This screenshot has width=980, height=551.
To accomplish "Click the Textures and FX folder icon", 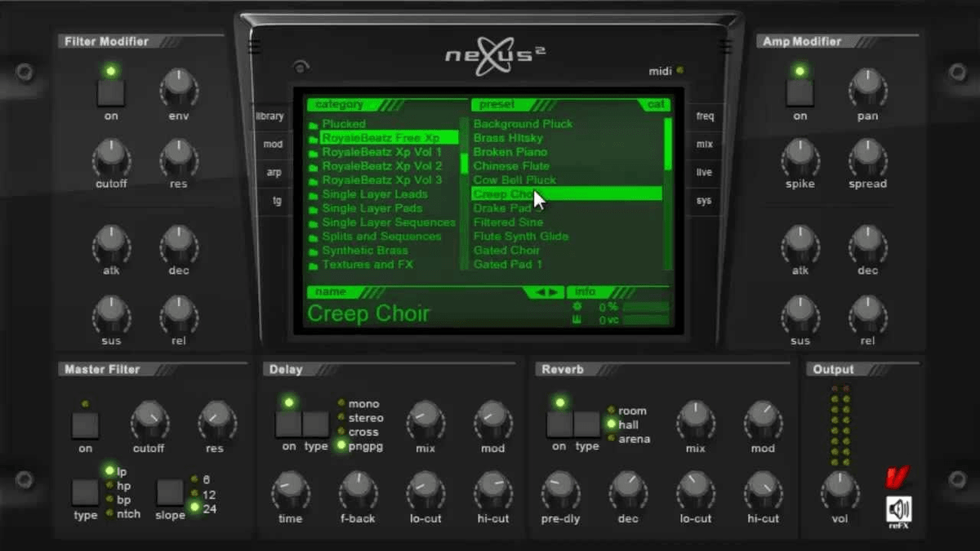I will (313, 265).
